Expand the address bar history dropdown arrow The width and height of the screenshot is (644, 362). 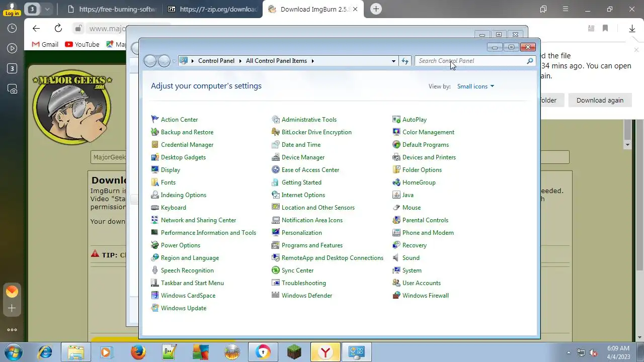click(393, 61)
